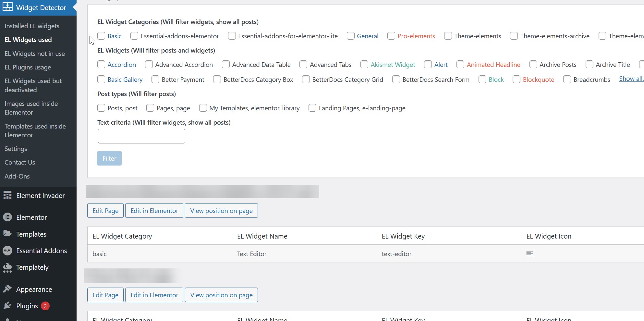Tick the Pro-elements category checkbox
Viewport: 644px width, 321px height.
[x=391, y=36]
